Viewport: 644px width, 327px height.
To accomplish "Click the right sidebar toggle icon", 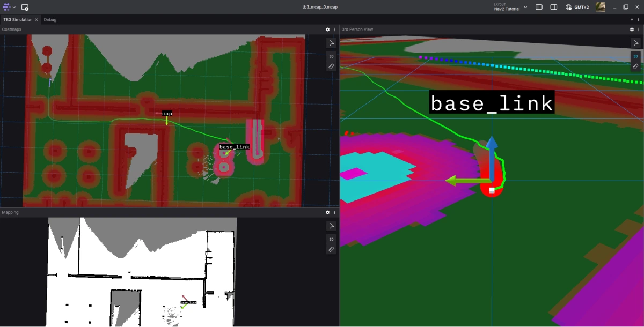I will 553,7.
